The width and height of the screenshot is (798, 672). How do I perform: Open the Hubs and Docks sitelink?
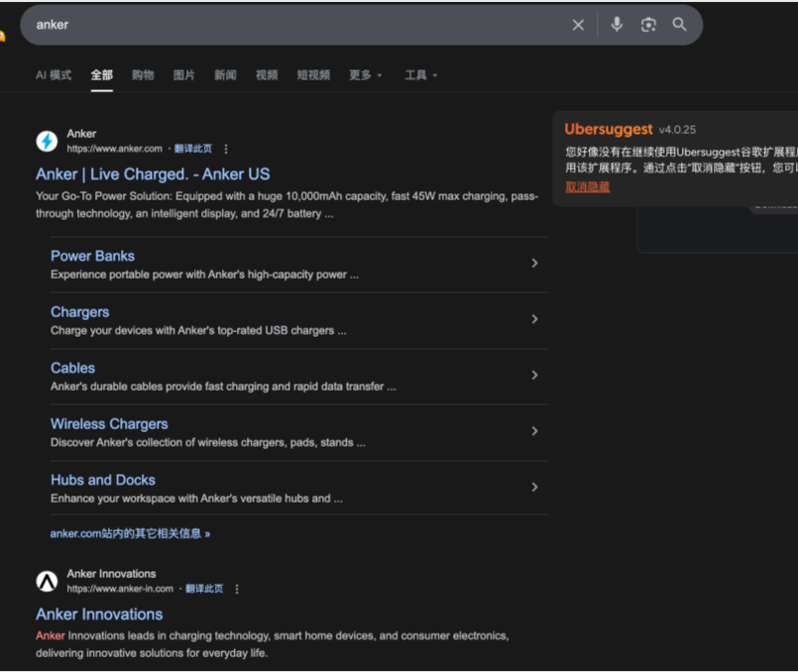(103, 480)
